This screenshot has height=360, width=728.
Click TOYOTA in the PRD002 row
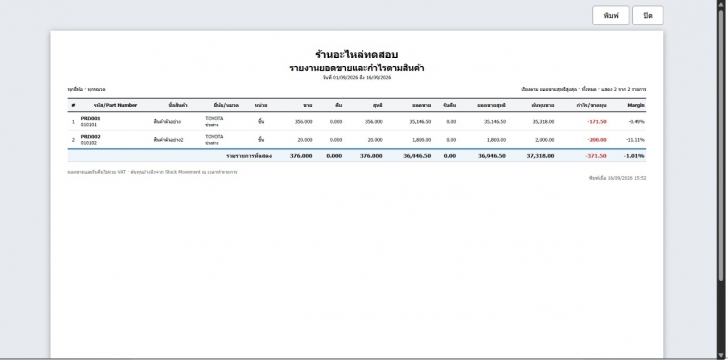click(x=214, y=137)
